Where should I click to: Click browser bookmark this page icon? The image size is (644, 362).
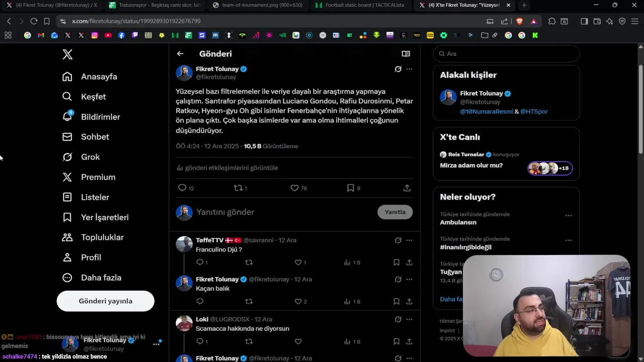[47, 21]
